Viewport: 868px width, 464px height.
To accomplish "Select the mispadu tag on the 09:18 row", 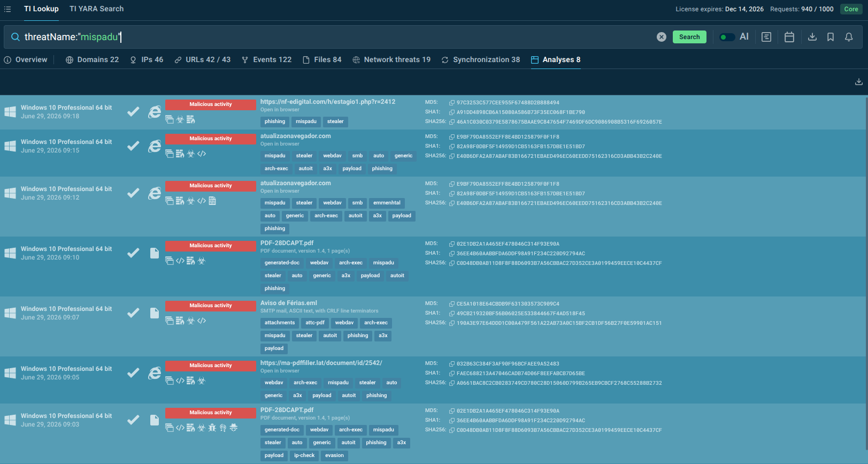I will tap(306, 121).
